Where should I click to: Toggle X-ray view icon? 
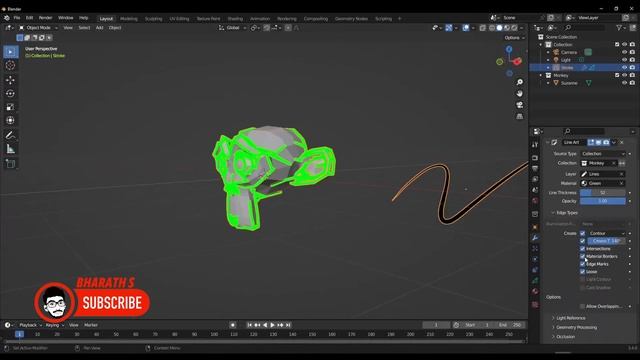[x=482, y=28]
